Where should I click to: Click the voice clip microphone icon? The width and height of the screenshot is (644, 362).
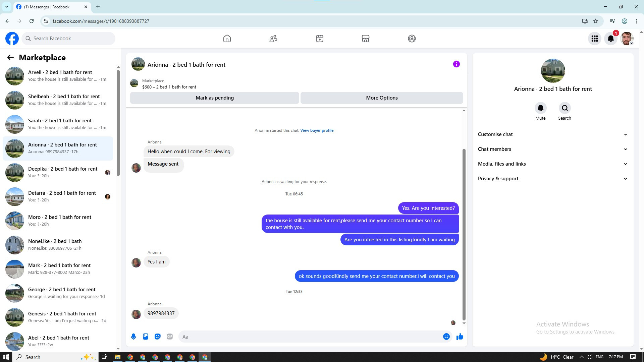(133, 337)
